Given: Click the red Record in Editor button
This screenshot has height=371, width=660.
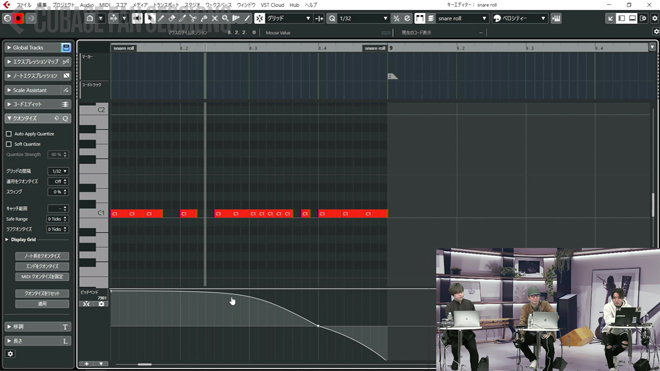Looking at the screenshot, I should [18, 19].
